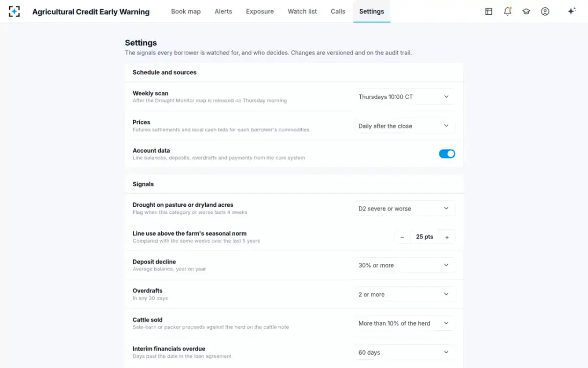The height and width of the screenshot is (368, 588).
Task: Switch to the Watch list tab
Action: tap(302, 11)
